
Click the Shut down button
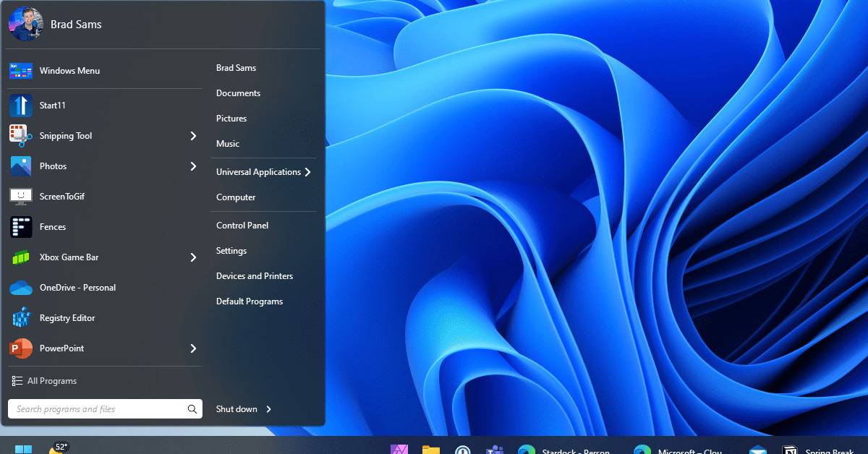[x=237, y=409]
